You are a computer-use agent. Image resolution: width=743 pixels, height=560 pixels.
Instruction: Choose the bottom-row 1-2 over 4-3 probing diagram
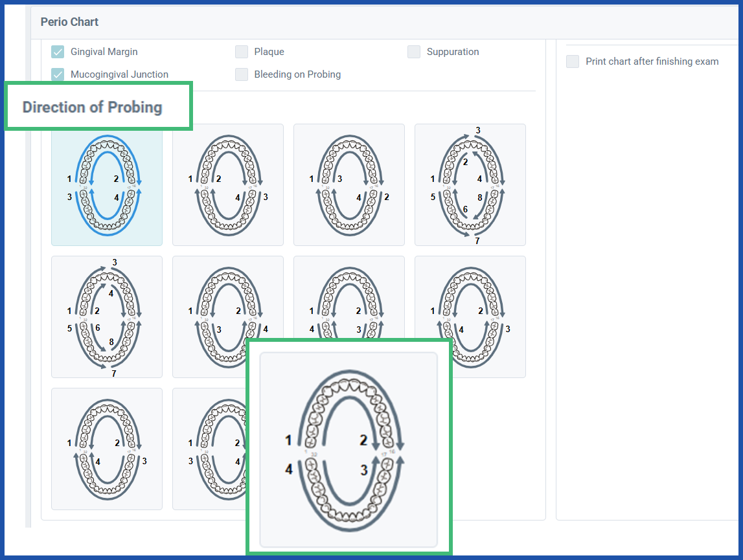[x=107, y=449]
